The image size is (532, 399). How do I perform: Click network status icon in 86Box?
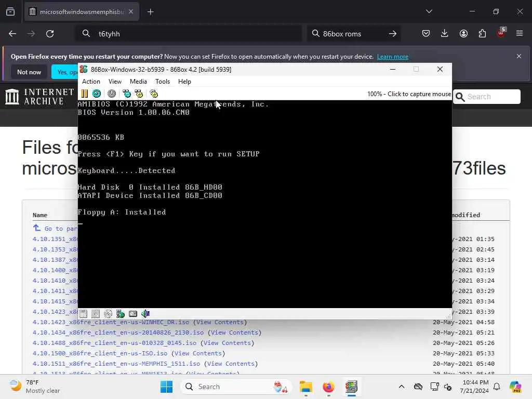pos(121,314)
